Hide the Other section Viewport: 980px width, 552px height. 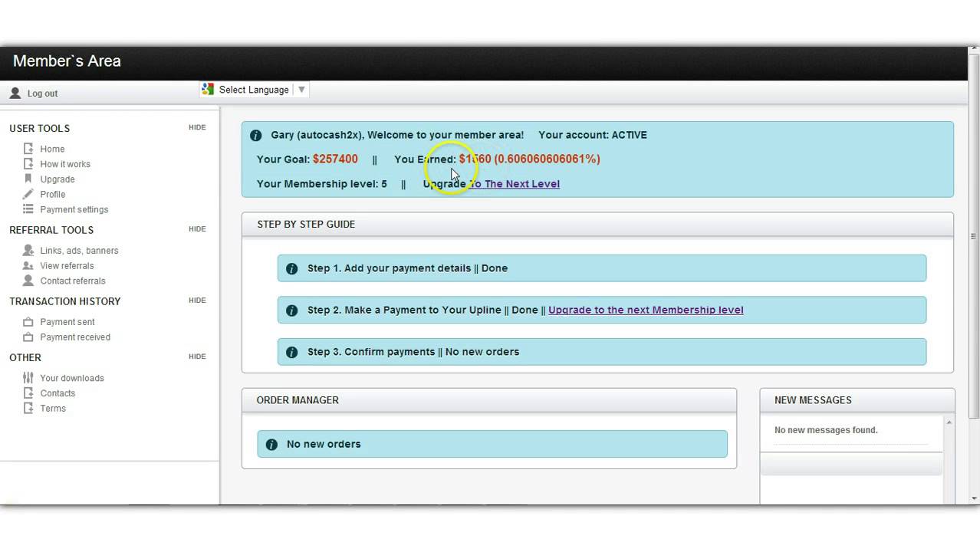point(197,356)
